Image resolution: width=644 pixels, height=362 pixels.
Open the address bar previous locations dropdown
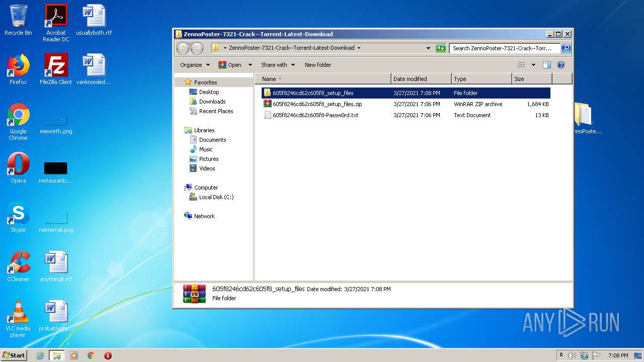pyautogui.click(x=428, y=48)
